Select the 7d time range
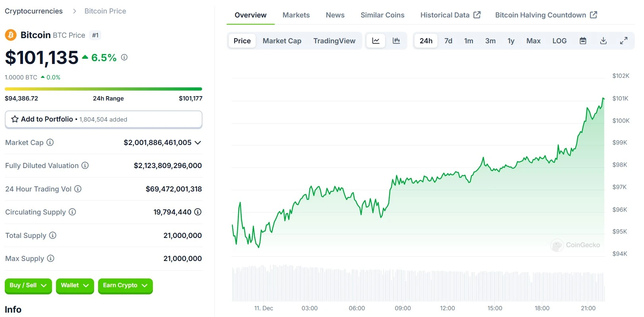644x317 pixels. pos(448,41)
